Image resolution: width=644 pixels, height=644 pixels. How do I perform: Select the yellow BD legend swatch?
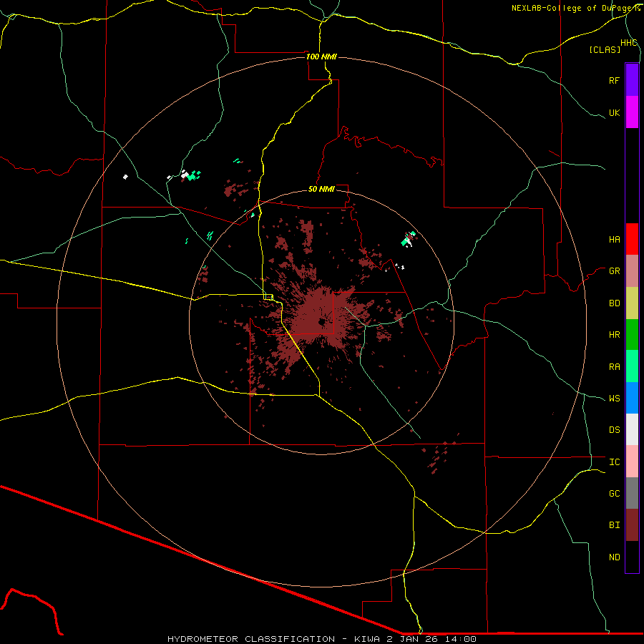coord(632,303)
